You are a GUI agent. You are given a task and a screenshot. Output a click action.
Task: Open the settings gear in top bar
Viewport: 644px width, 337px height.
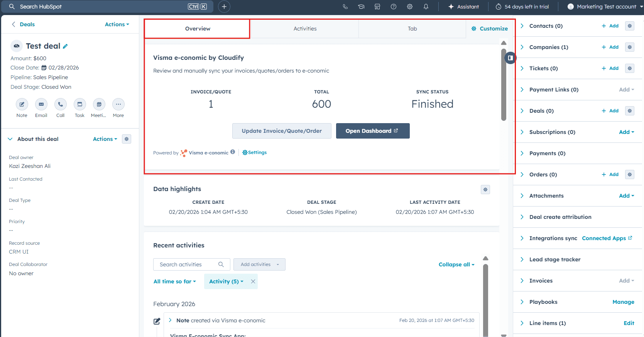410,7
